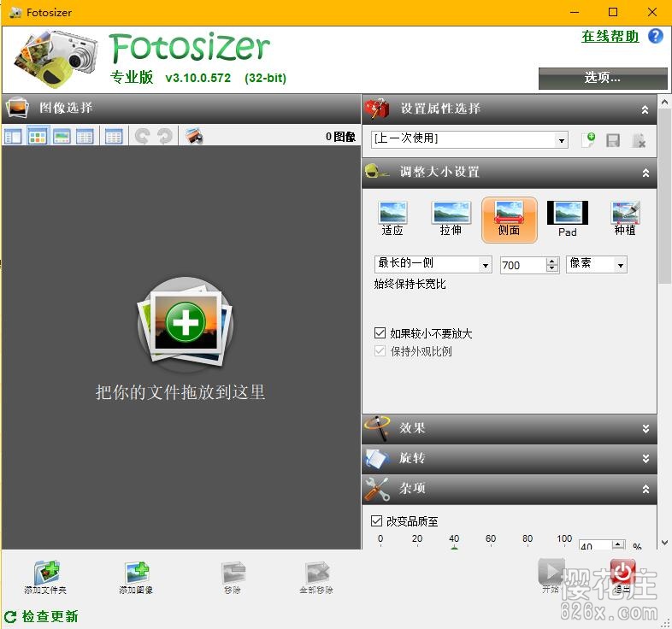Click the 开始 start play icon
Viewport: 672px width, 629px height.
coord(551,571)
